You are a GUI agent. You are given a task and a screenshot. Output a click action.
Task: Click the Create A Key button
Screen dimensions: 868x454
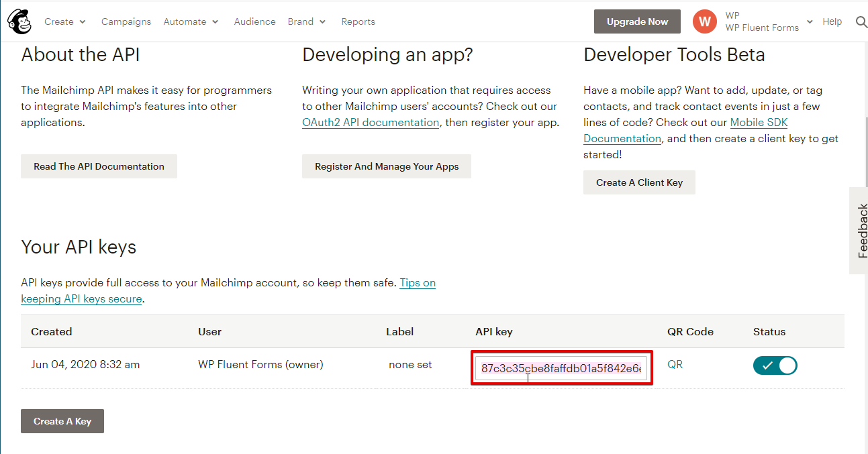click(62, 421)
